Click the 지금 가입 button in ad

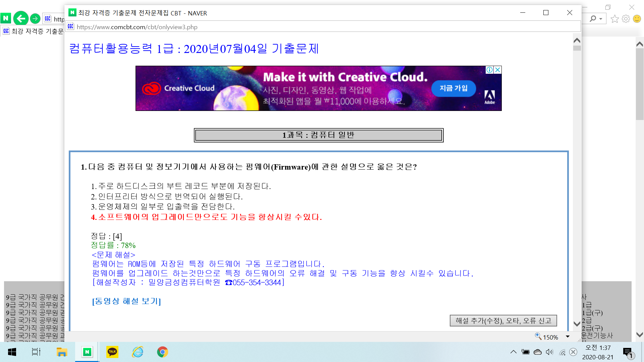point(453,88)
